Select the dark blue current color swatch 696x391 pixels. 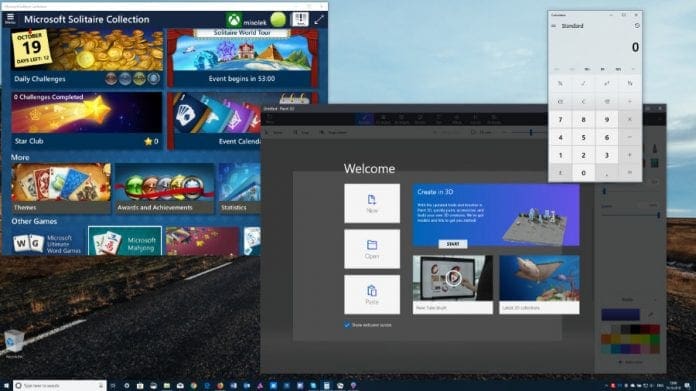[620, 315]
